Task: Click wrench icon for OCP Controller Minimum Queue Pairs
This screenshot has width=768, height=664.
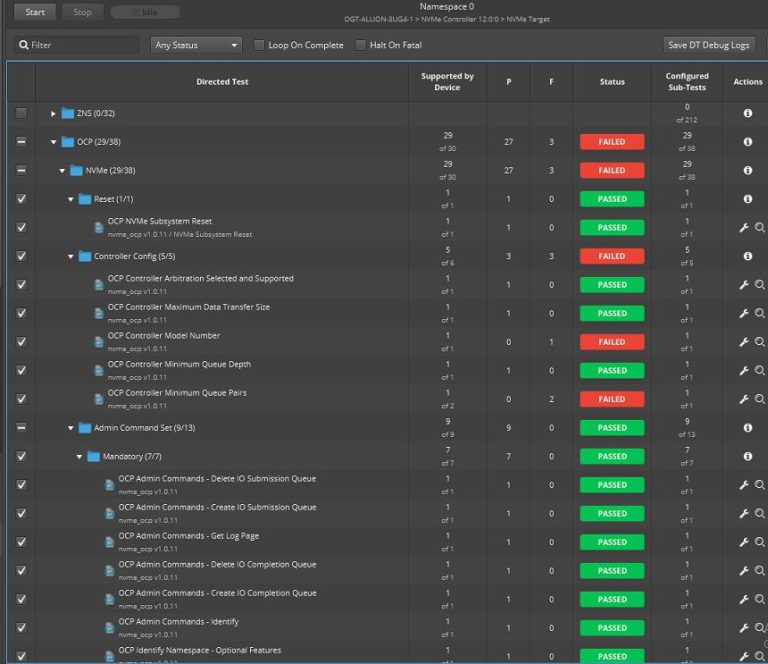Action: [743, 399]
